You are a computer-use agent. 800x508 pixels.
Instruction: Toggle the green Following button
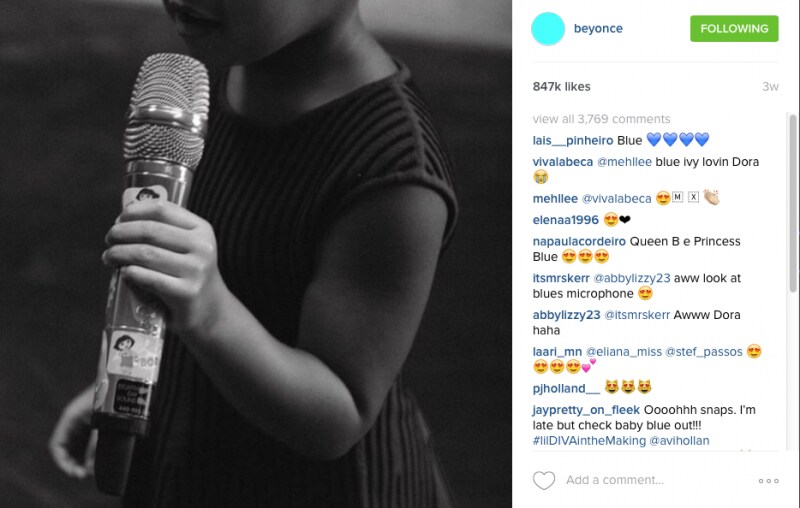(x=734, y=29)
